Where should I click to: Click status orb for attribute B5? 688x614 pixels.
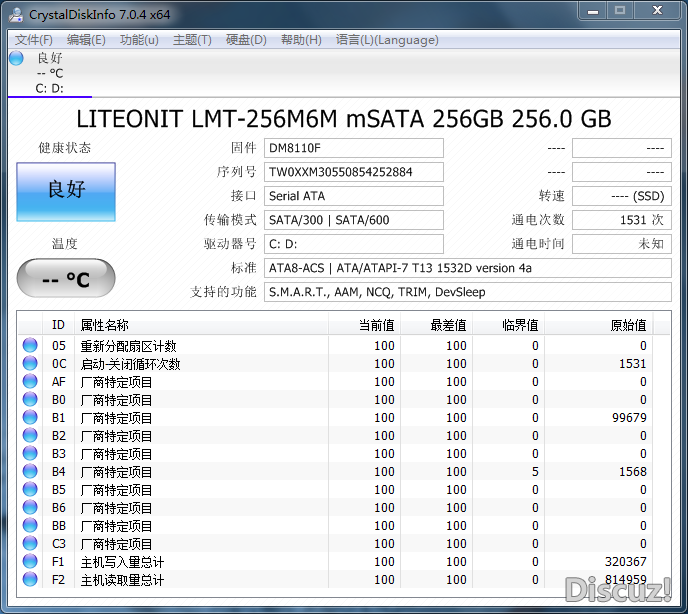pos(30,489)
